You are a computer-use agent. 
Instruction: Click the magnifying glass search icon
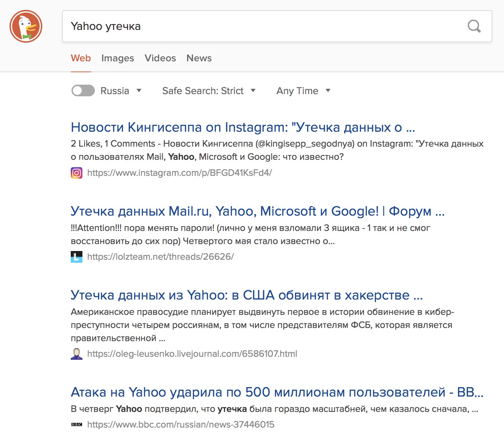pos(474,26)
